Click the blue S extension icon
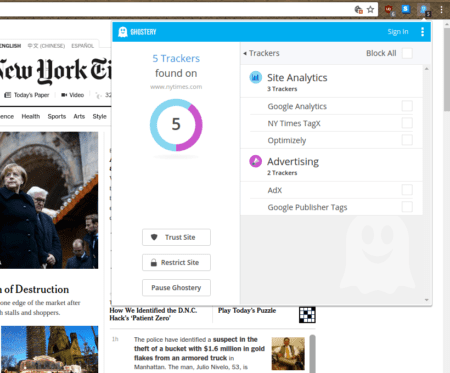The image size is (450, 373). pos(406,9)
